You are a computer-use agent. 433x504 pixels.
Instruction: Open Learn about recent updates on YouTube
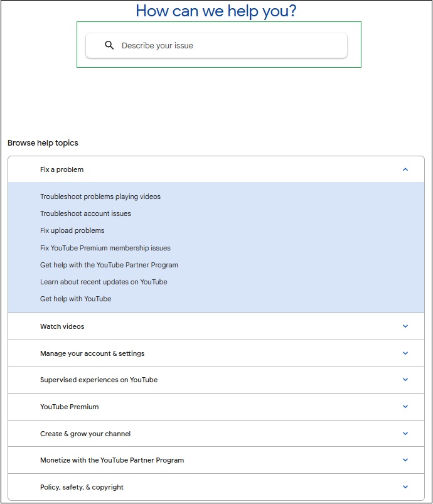coord(104,282)
